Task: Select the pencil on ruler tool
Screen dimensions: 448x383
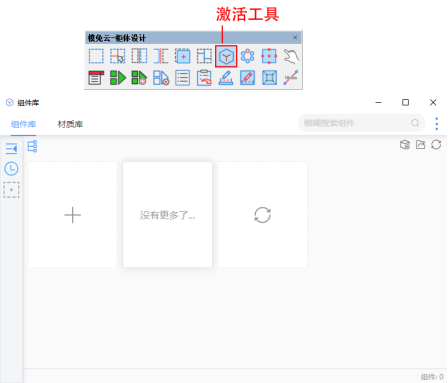Action: coord(226,78)
